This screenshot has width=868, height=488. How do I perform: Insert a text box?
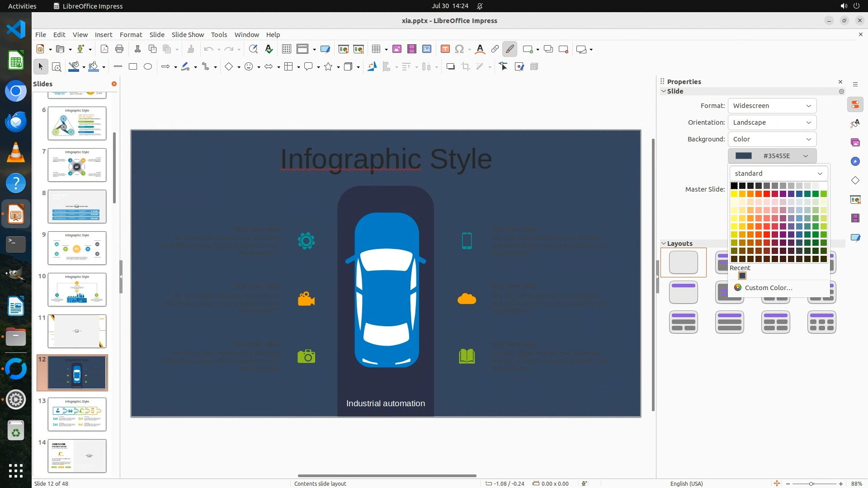[445, 49]
